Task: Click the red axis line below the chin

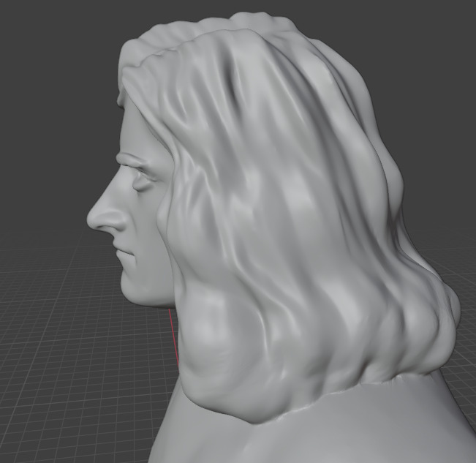Action: coord(174,340)
